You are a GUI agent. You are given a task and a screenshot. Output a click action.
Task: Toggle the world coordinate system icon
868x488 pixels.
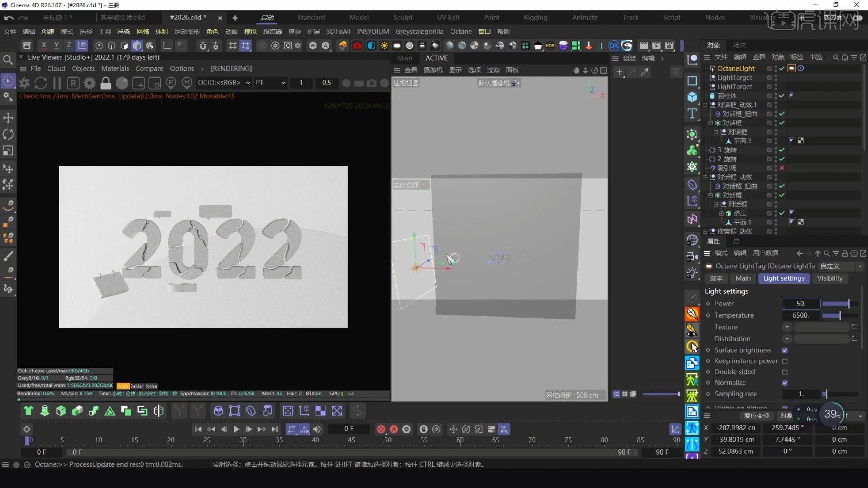[x=82, y=46]
